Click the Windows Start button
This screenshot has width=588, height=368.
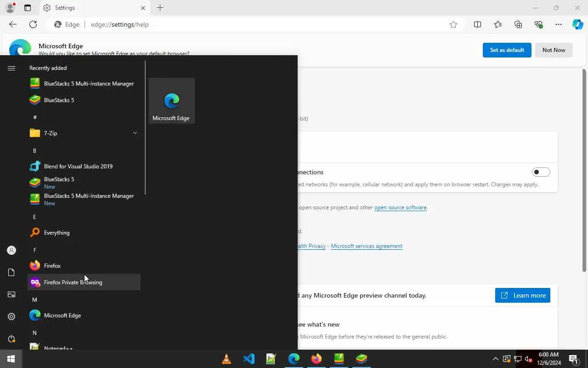11,359
